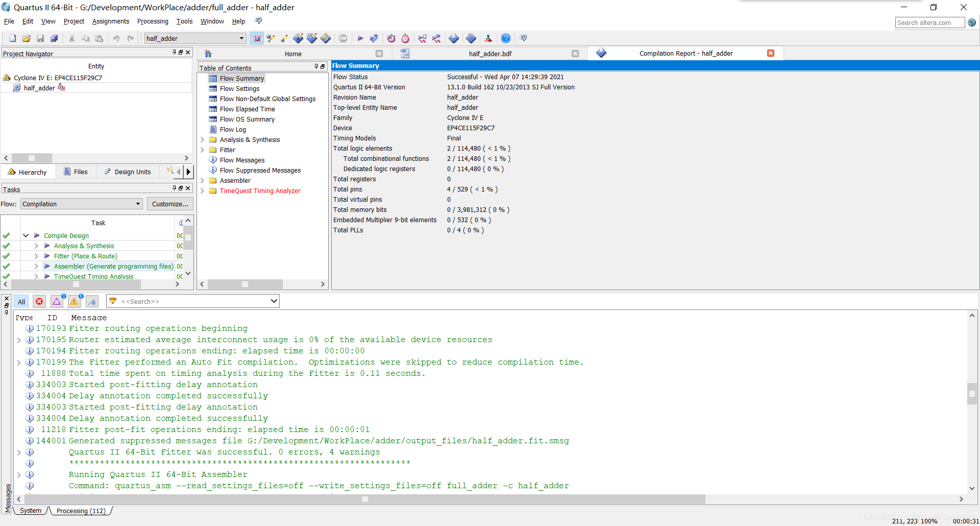This screenshot has width=980, height=526.
Task: Click the Home tab house icon
Action: point(208,54)
